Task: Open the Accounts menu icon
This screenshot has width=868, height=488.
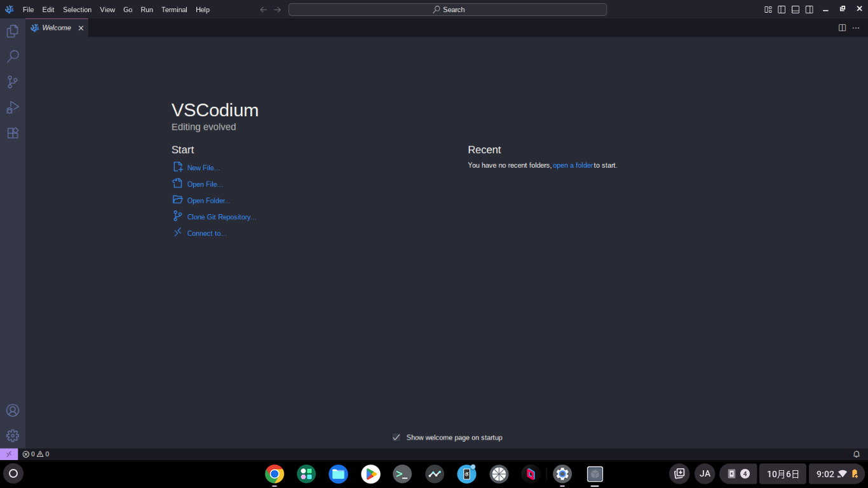Action: [12, 410]
